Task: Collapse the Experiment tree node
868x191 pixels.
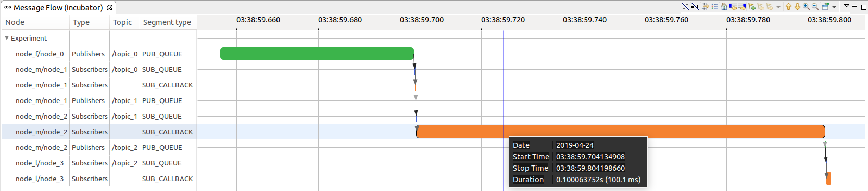Action: pos(7,38)
